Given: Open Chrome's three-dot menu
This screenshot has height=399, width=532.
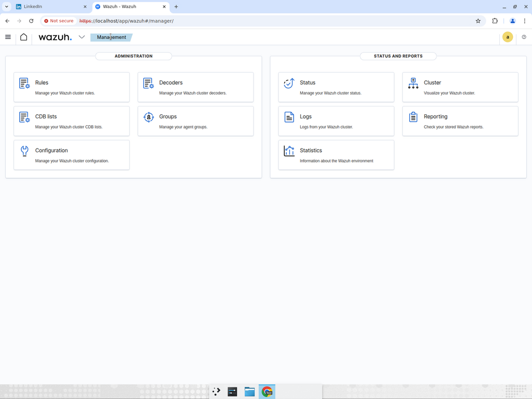Looking at the screenshot, I should tap(525, 21).
